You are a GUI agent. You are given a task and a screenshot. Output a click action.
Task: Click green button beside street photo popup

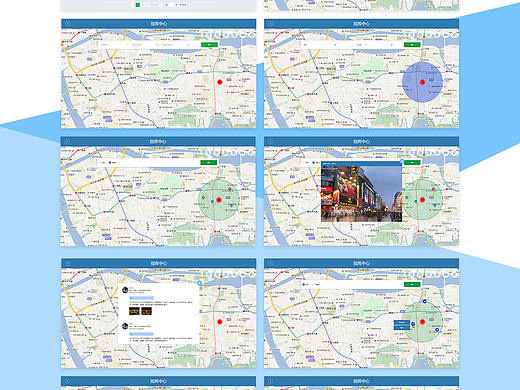(412, 162)
